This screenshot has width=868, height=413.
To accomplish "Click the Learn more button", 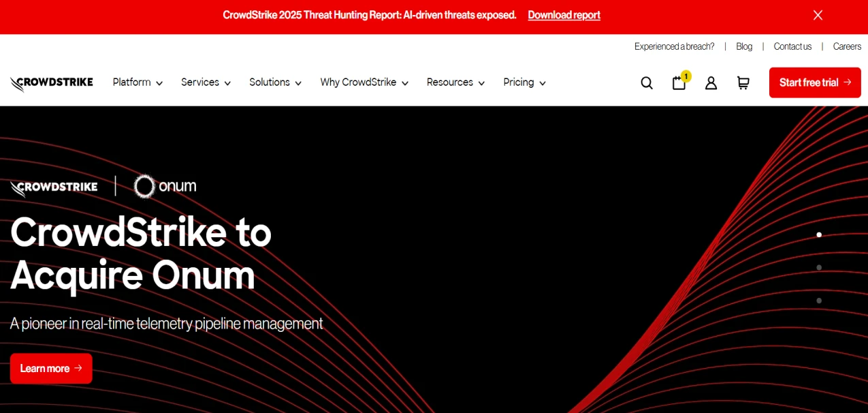I will 51,368.
